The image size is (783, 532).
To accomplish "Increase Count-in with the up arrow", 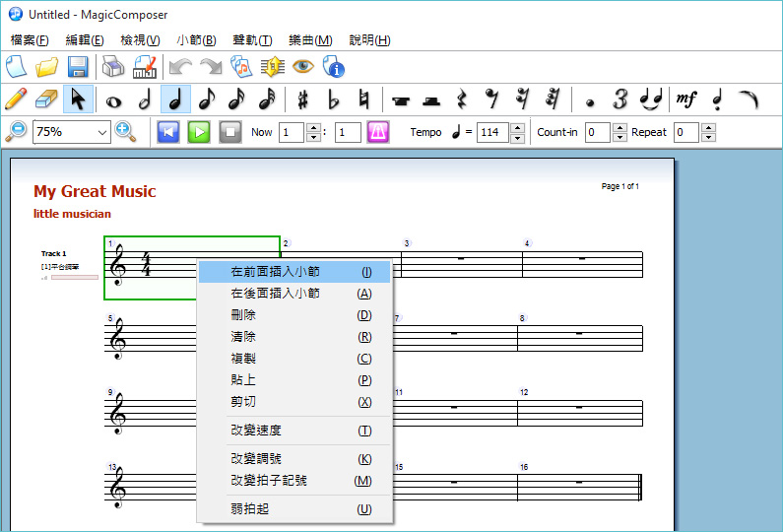I will pos(620,127).
